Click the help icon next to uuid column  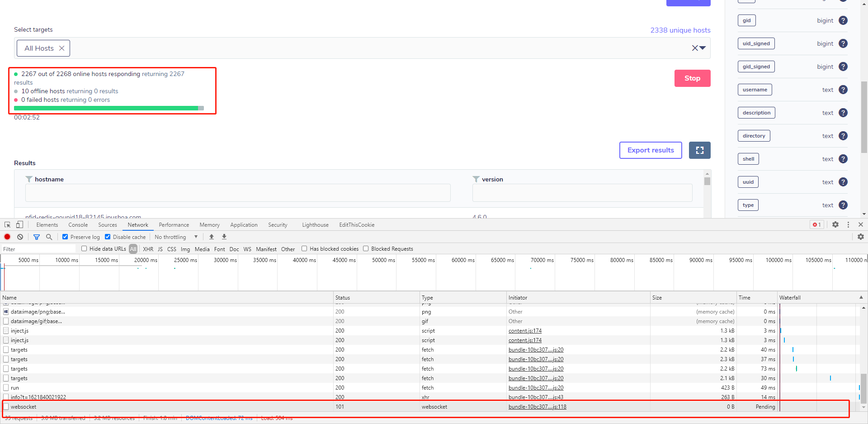843,182
